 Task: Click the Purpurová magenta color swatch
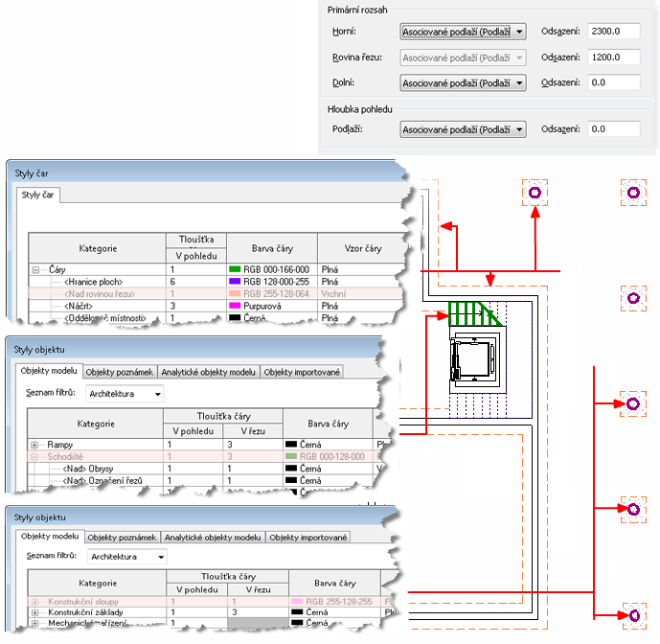235,306
